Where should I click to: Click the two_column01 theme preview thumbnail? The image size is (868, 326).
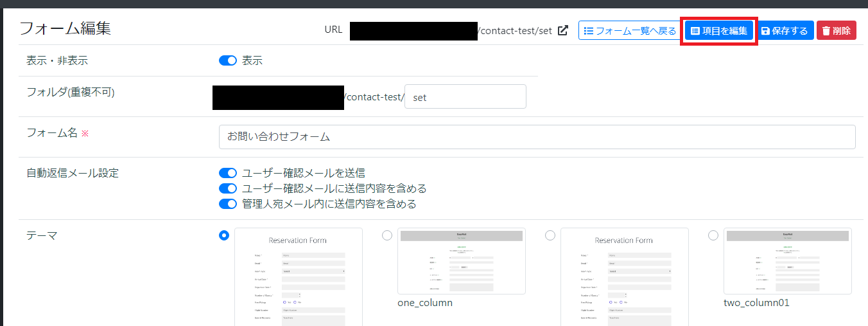[788, 261]
